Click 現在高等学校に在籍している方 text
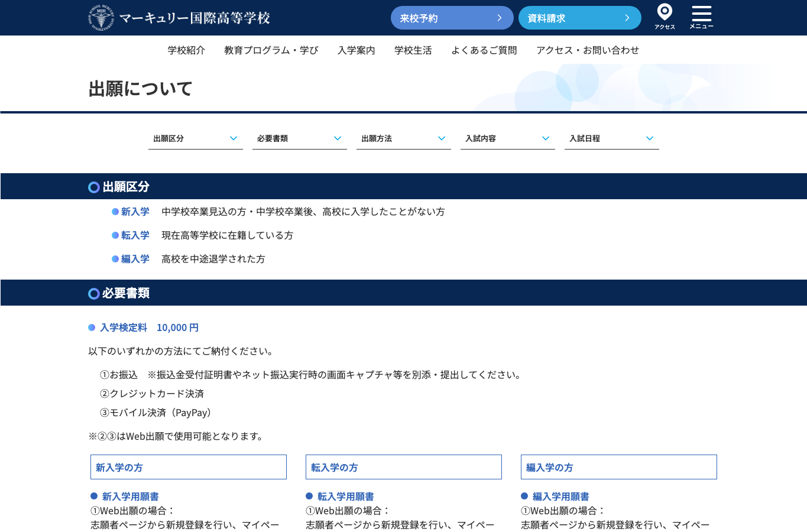The width and height of the screenshot is (807, 532). pyautogui.click(x=228, y=235)
